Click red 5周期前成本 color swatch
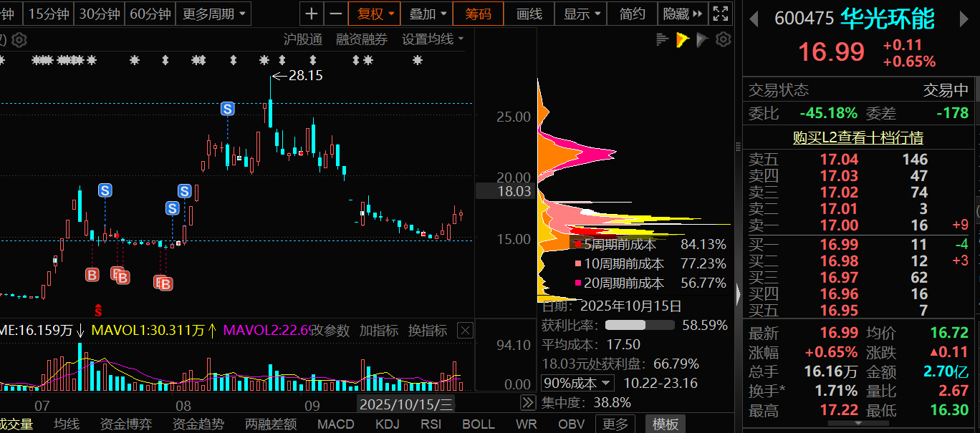The width and height of the screenshot is (980, 433). click(578, 244)
